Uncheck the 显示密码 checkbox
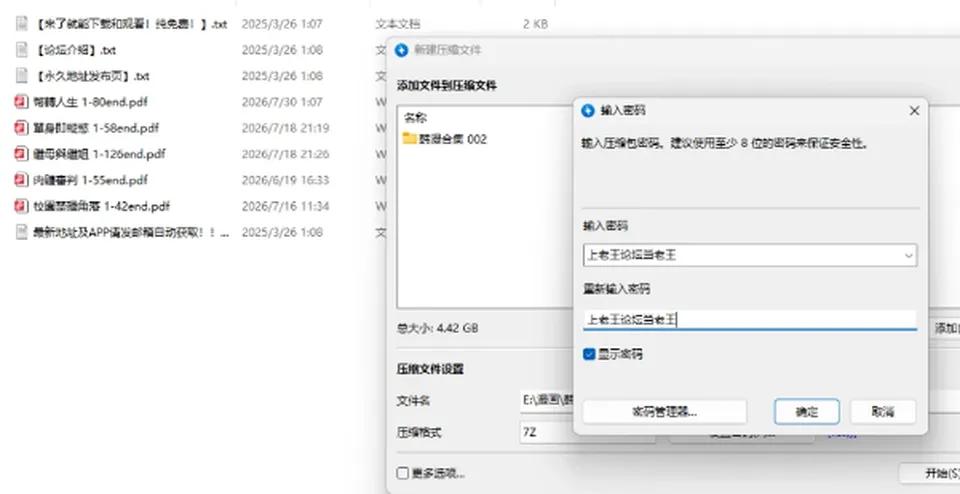The width and height of the screenshot is (960, 494). pyautogui.click(x=589, y=354)
